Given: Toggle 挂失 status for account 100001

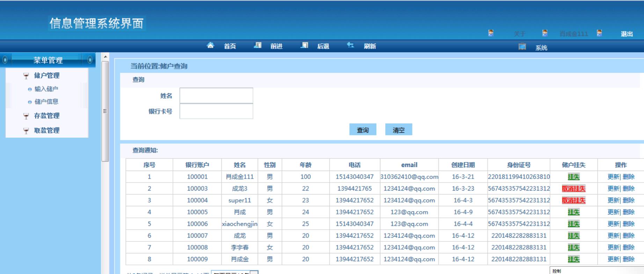Looking at the screenshot, I should coord(573,177).
